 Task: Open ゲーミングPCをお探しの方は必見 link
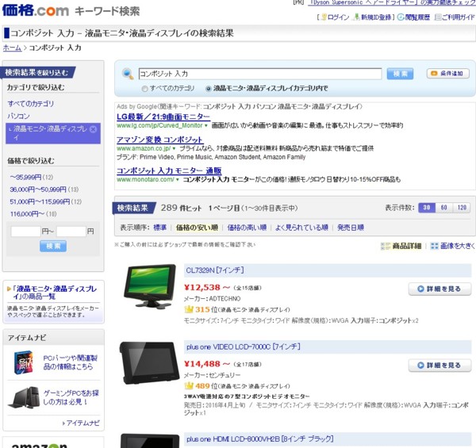pos(71,397)
